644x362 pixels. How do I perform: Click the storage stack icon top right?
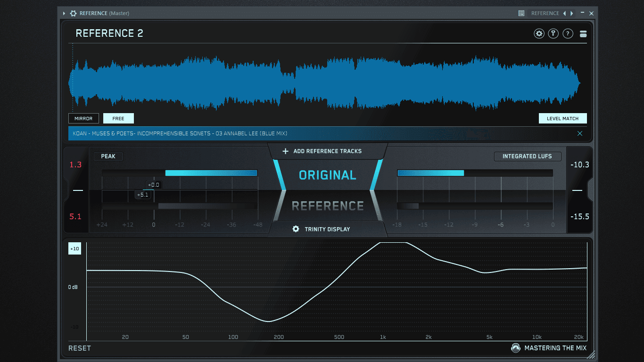click(x=583, y=33)
